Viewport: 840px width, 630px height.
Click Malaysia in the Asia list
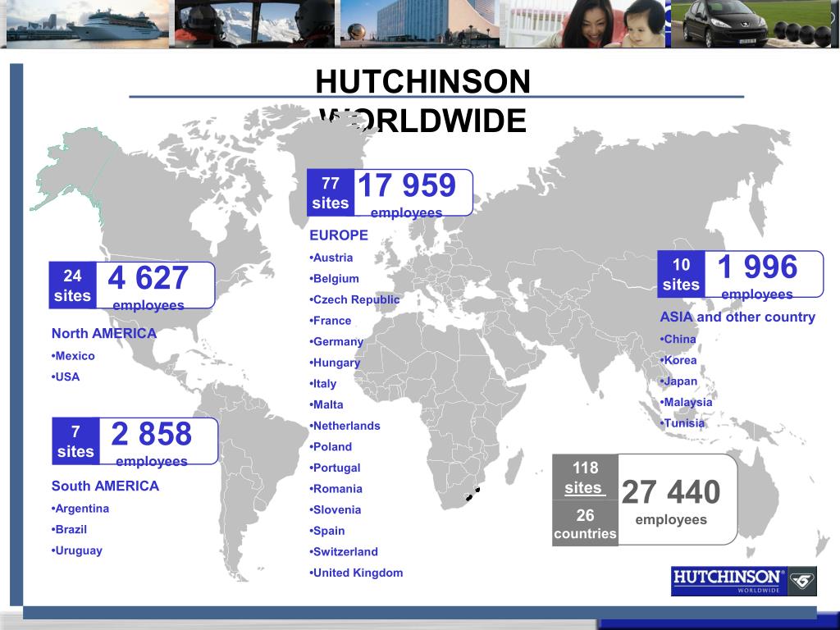click(x=687, y=402)
